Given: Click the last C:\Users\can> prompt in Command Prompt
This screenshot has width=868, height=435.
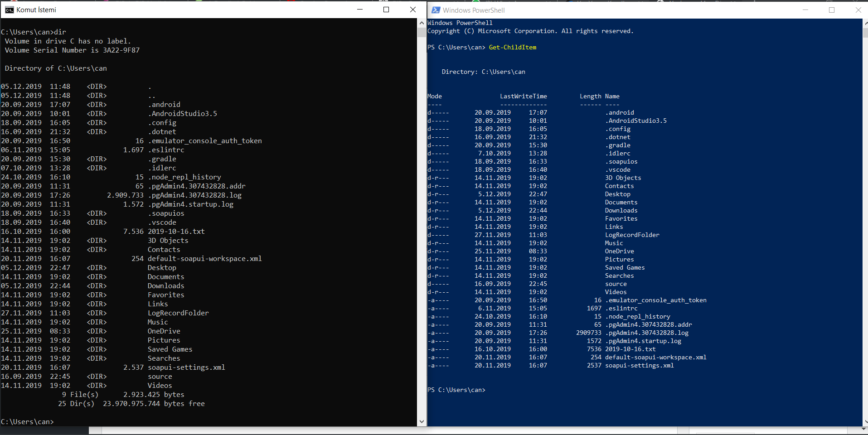Looking at the screenshot, I should coord(27,422).
